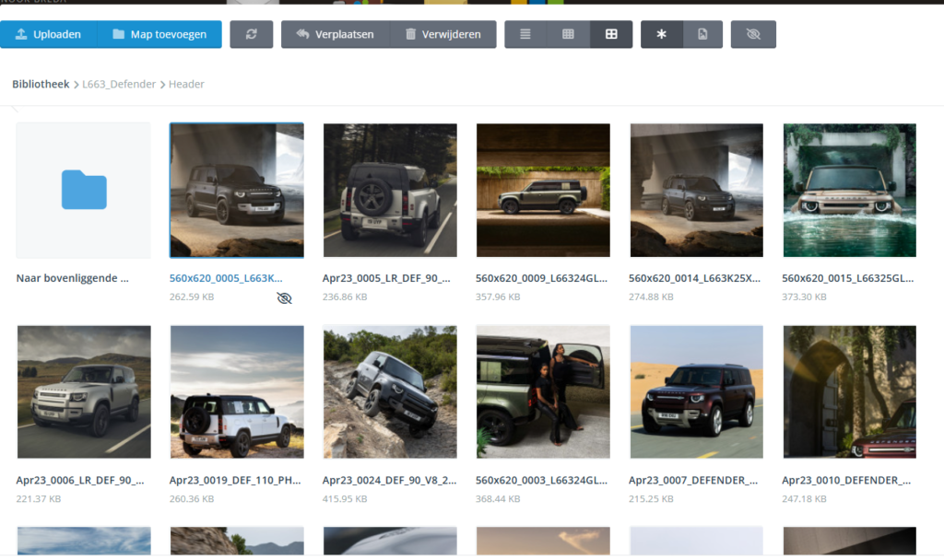944x560 pixels.
Task: Click Header in the breadcrumb
Action: pyautogui.click(x=186, y=84)
